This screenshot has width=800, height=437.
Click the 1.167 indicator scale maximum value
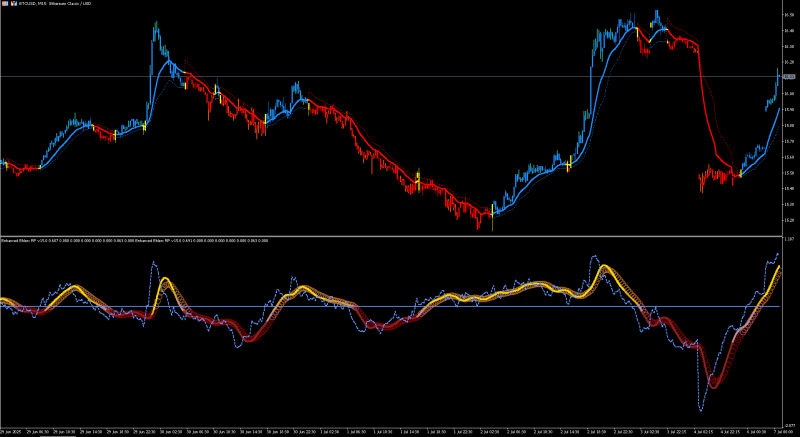click(x=789, y=239)
